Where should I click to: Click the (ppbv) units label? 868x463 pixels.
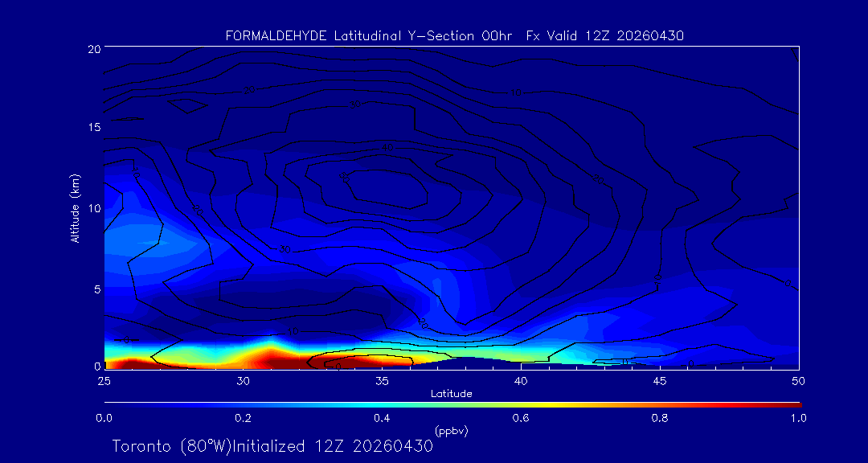[x=451, y=430]
